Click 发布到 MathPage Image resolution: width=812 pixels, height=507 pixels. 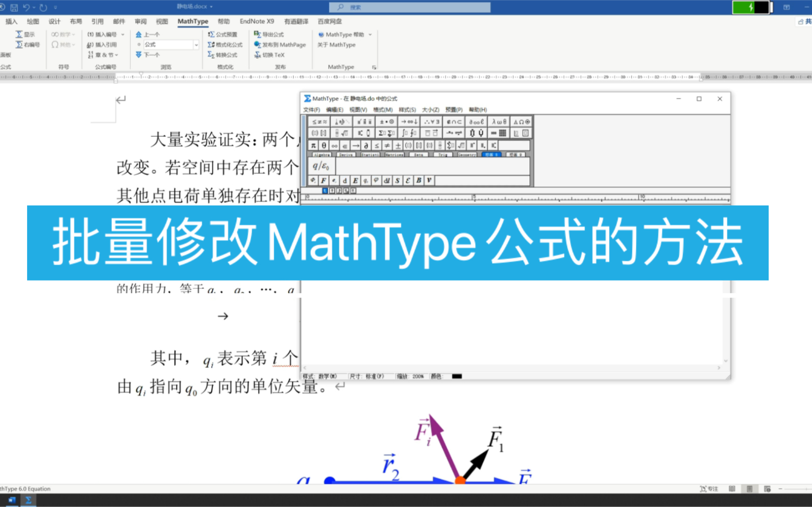[280, 44]
